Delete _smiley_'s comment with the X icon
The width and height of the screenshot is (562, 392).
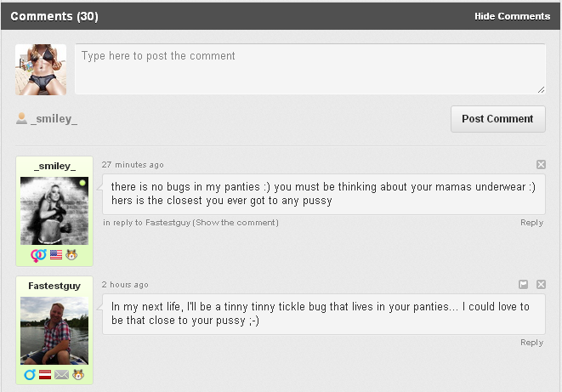pos(541,164)
